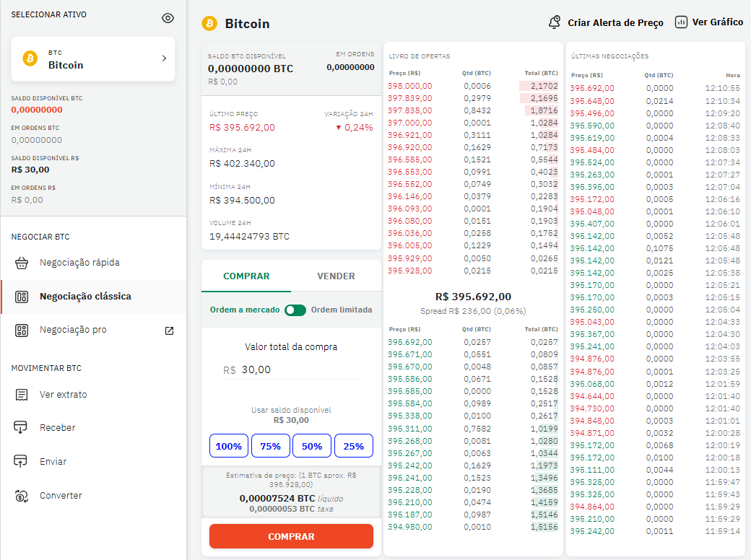Click buy total 1,5156 depth bar

(544, 527)
